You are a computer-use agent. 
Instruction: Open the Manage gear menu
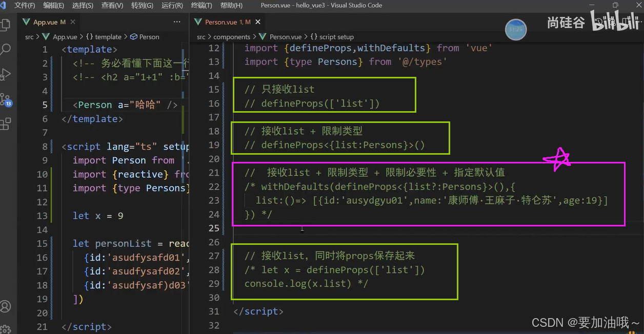[5, 329]
